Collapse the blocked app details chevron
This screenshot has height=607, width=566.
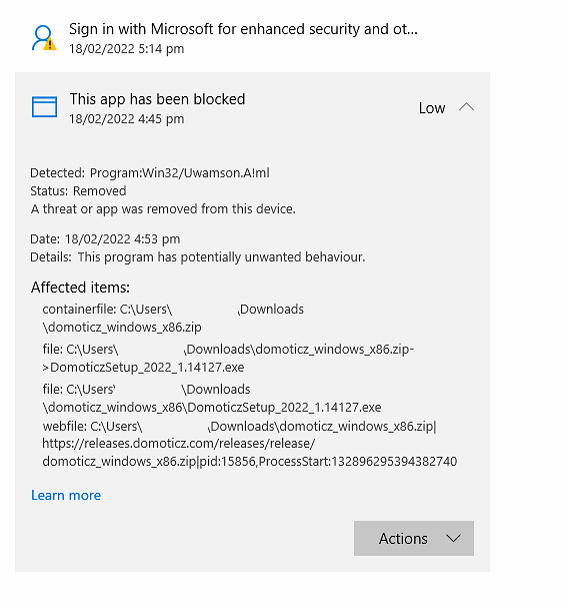pyautogui.click(x=467, y=107)
